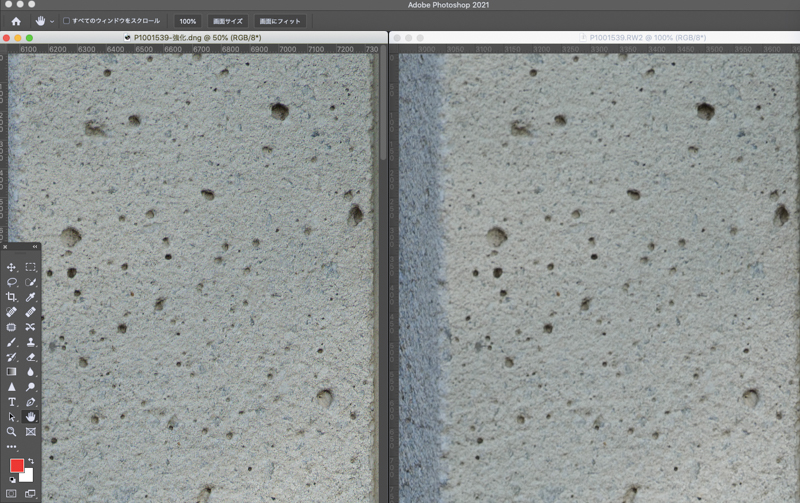Select the Eyedropper tool
This screenshot has width=800, height=503.
[31, 297]
